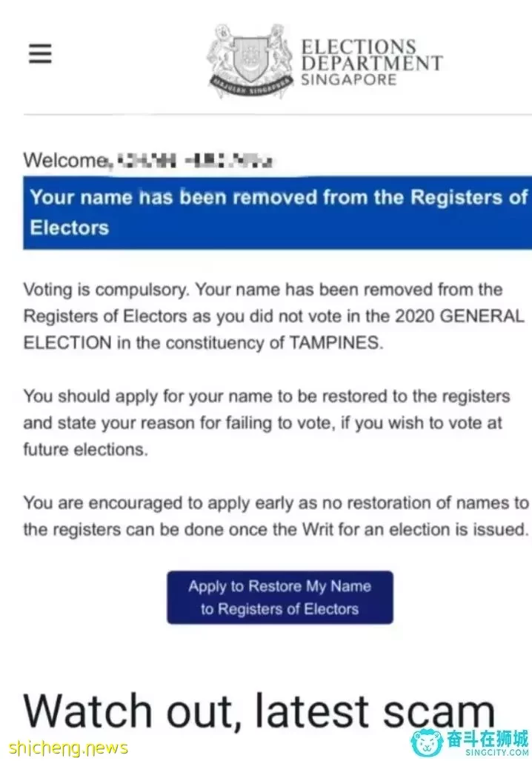This screenshot has width=532, height=761.
Task: Click the SingCity lion mascot icon
Action: pyautogui.click(x=426, y=742)
